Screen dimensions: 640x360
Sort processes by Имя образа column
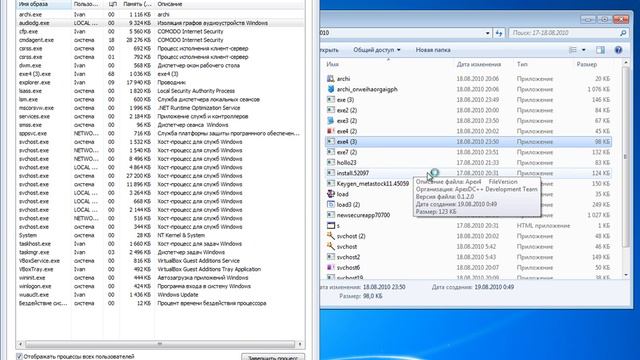(44, 4)
